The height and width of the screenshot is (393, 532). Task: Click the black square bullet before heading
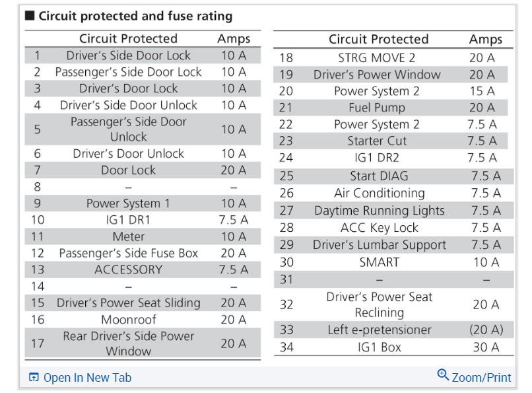(x=30, y=17)
